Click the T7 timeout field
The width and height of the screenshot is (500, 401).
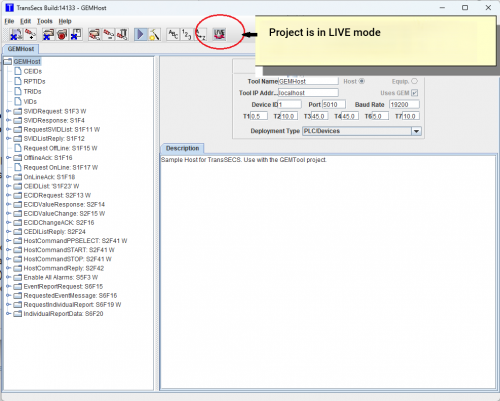point(411,116)
